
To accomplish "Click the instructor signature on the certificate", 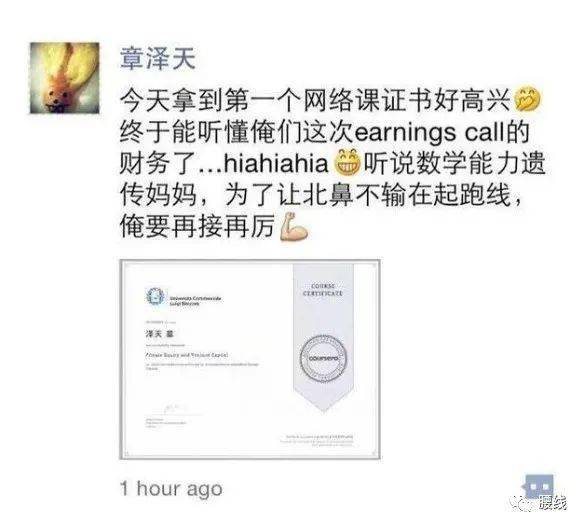I will [x=171, y=409].
